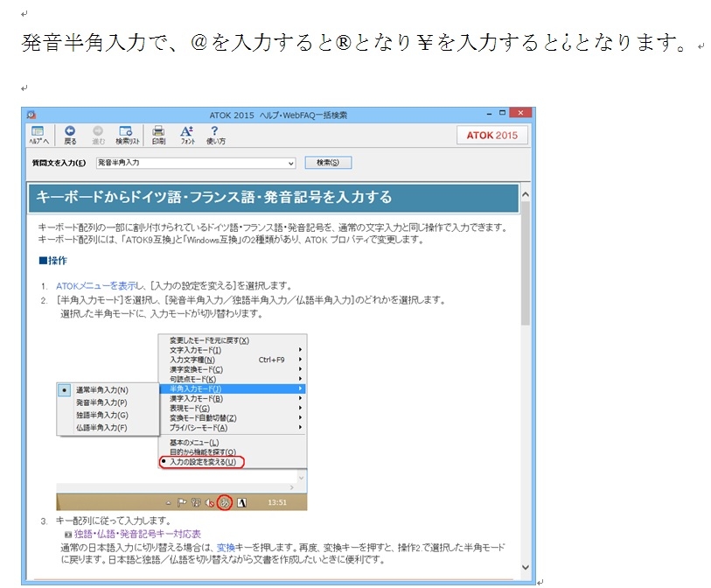Click the page heading キーボードからドイツ語・フランス語・発音記号を入力する
Screen dimensions: 711x588
click(213, 197)
